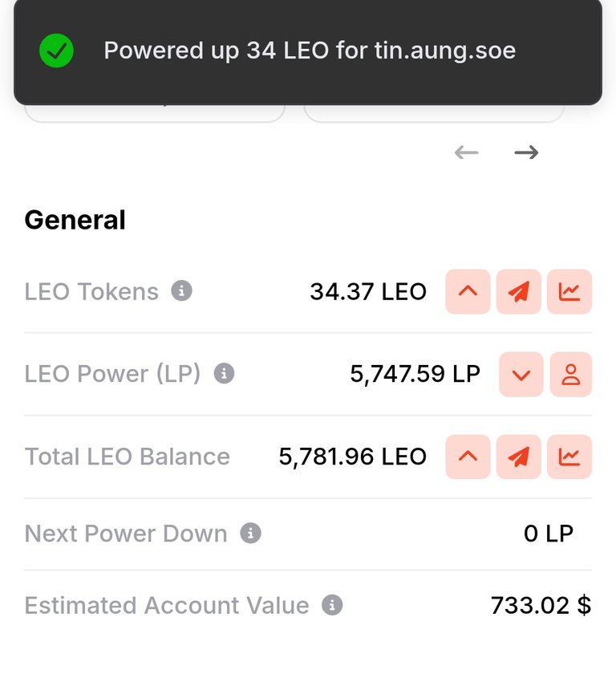Click the 5,747.59 LP power value
The image size is (616, 682).
tap(415, 374)
